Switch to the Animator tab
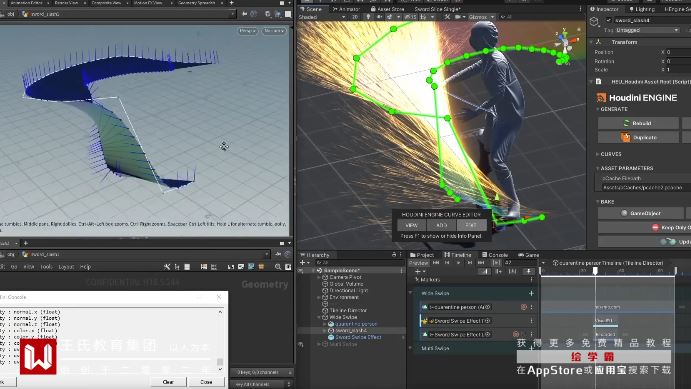Image resolution: width=691 pixels, height=389 pixels. [x=346, y=9]
